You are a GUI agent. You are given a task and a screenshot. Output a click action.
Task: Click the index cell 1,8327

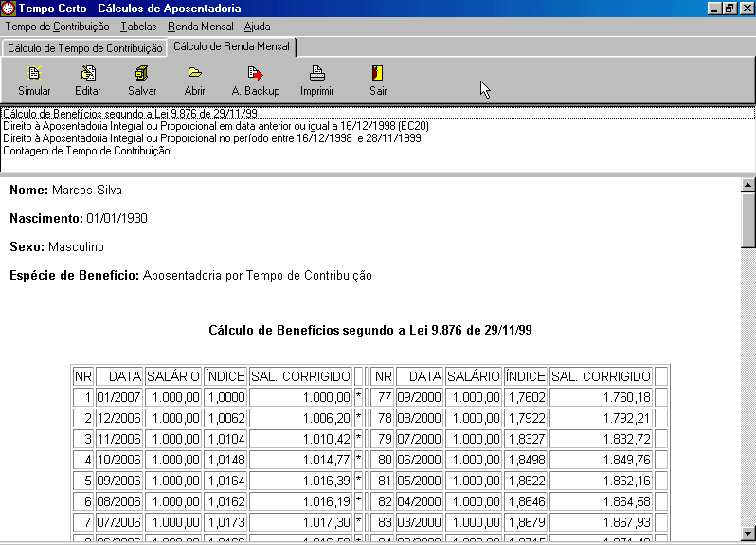point(526,440)
